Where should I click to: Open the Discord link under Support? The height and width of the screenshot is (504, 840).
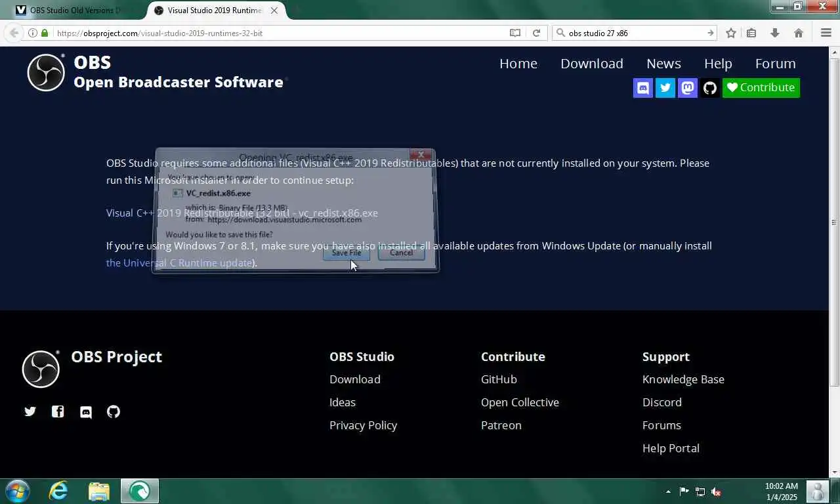click(662, 402)
